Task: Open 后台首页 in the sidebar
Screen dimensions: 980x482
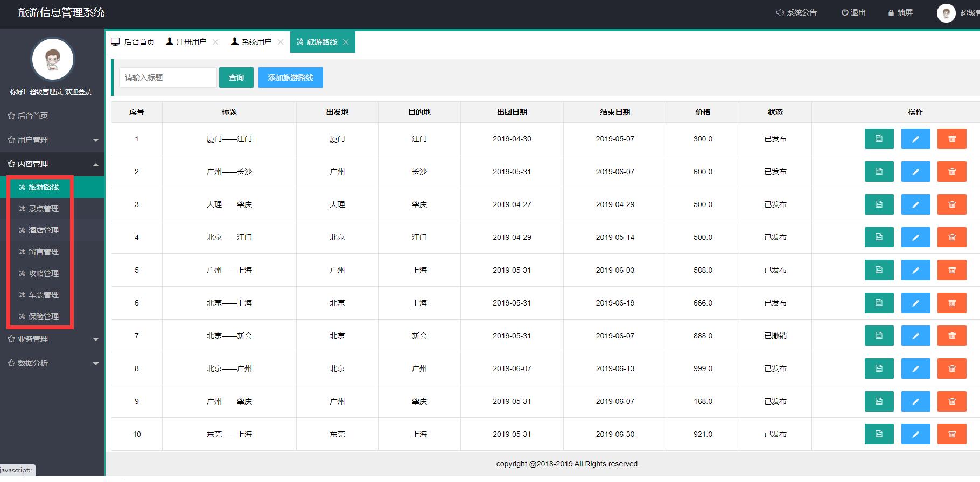Action: tap(52, 116)
